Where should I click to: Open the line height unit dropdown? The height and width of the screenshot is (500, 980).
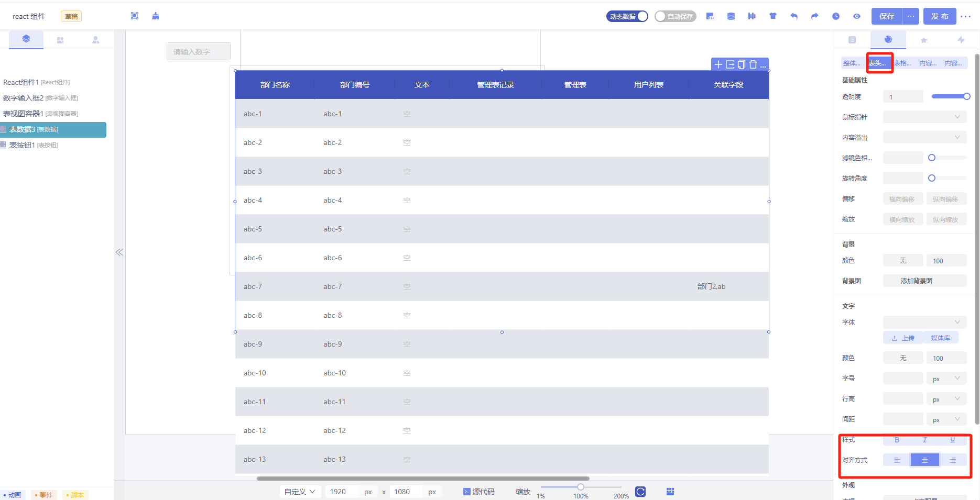[x=946, y=399]
